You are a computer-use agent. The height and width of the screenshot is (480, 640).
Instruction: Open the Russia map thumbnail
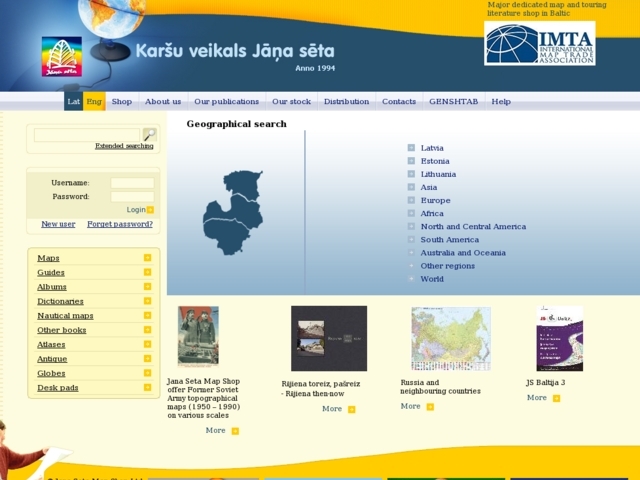pyautogui.click(x=451, y=339)
